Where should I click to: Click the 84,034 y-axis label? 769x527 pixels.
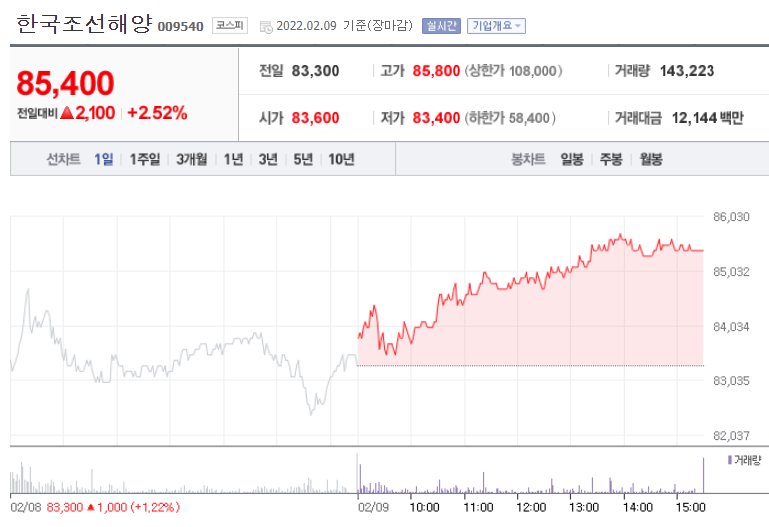click(731, 326)
